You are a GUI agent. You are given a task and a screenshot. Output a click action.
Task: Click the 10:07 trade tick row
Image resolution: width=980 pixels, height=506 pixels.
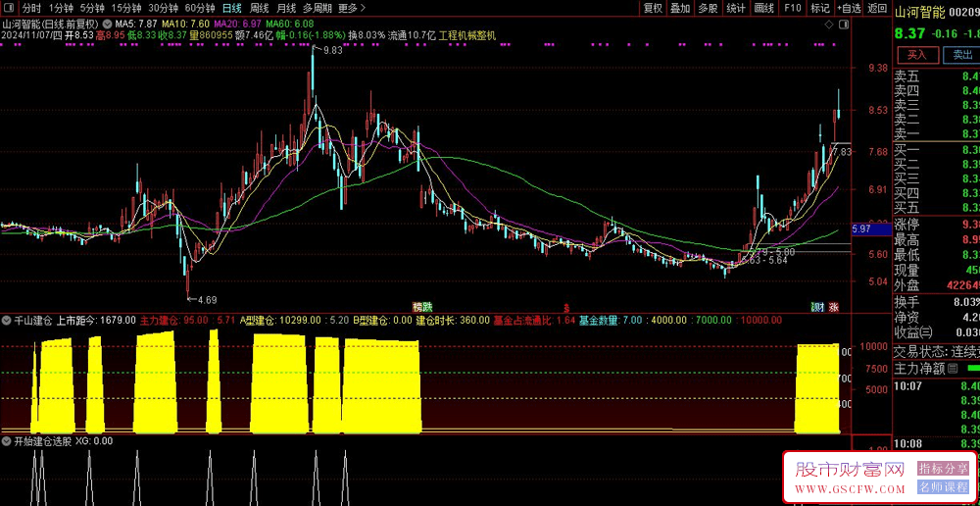coord(937,387)
